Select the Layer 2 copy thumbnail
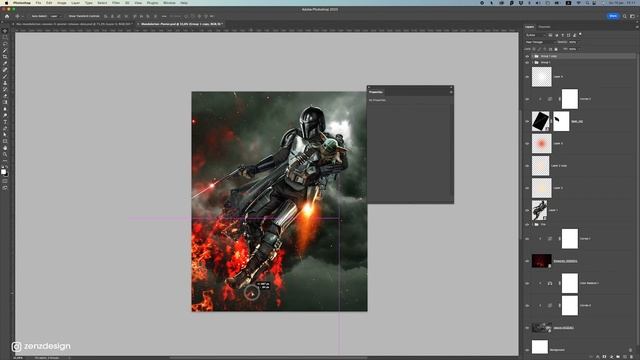The width and height of the screenshot is (640, 360). [x=541, y=166]
